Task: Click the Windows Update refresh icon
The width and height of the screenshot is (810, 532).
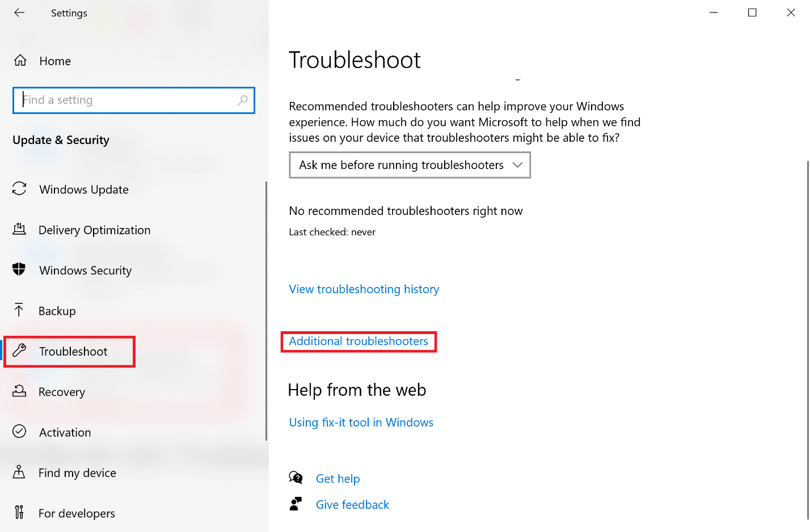Action: (x=20, y=189)
